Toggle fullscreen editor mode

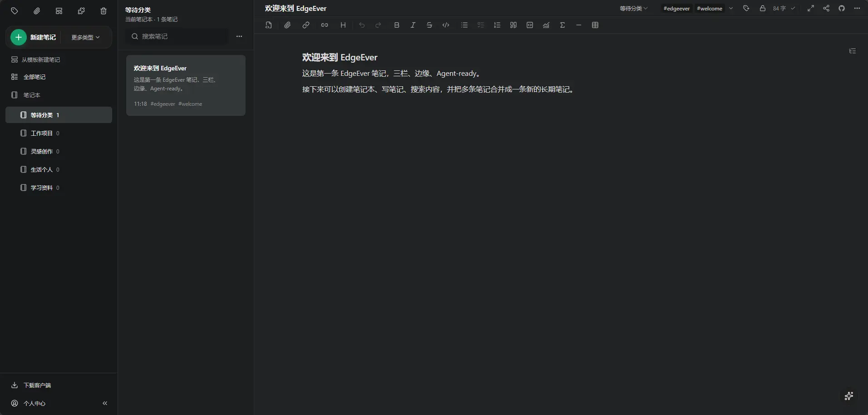click(x=811, y=8)
